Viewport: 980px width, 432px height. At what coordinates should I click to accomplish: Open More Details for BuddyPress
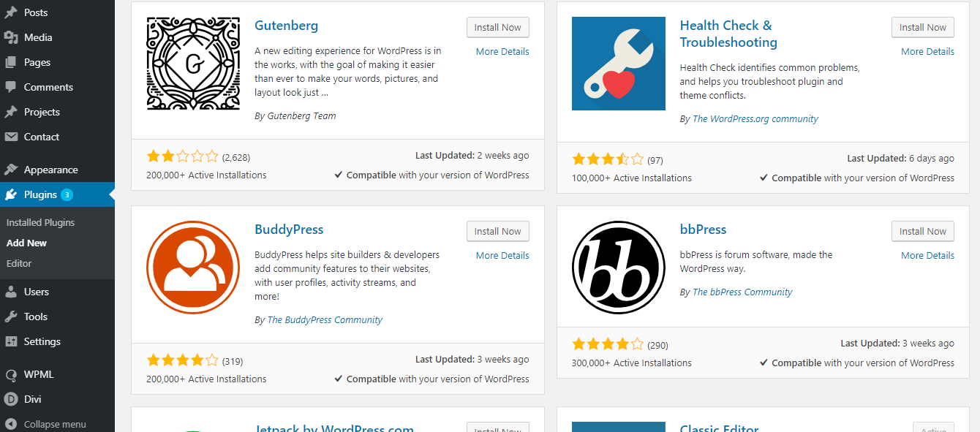502,254
